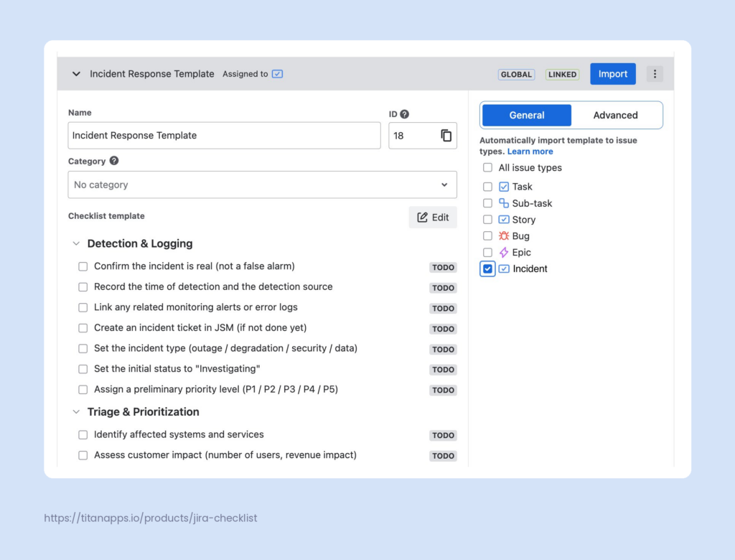The height and width of the screenshot is (560, 735).
Task: Click the Story issue type icon
Action: click(x=504, y=220)
